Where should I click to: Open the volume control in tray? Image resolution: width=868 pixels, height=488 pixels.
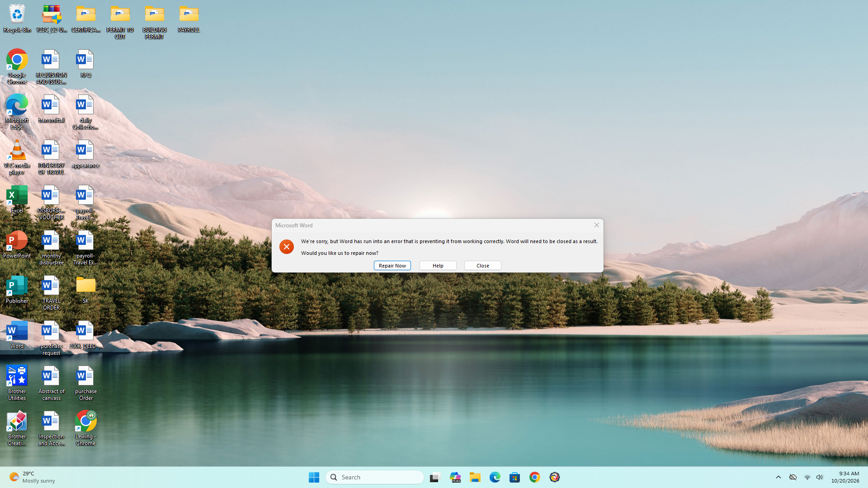[820, 477]
